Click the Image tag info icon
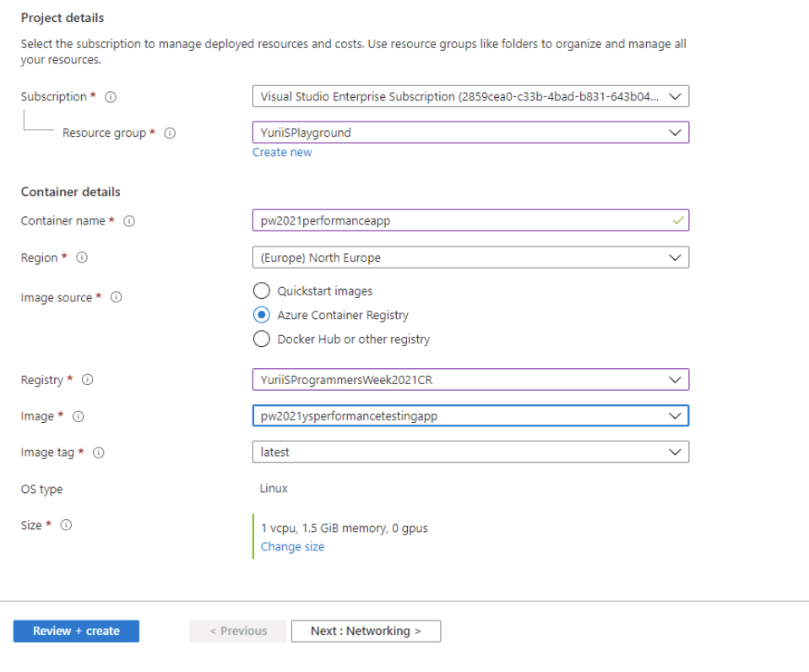Image resolution: width=809 pixels, height=672 pixels. click(99, 453)
